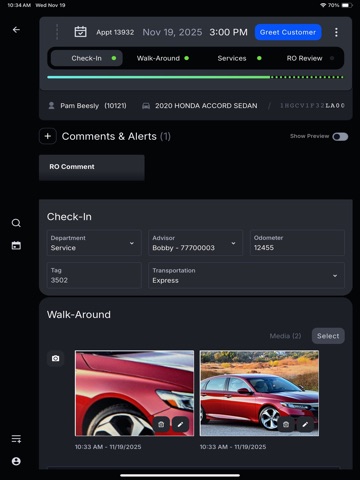The image size is (360, 480).
Task: Click the appointment progress bar
Action: pos(195,77)
